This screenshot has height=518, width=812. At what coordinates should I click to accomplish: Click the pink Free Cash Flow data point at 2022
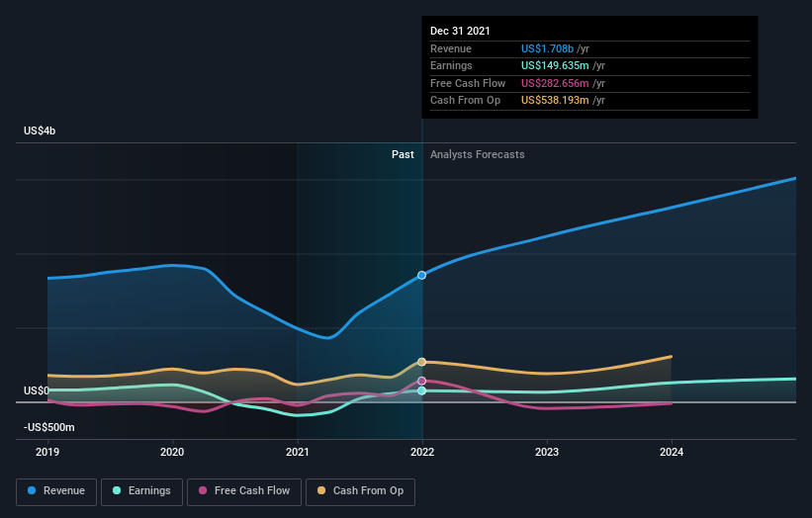pos(422,381)
